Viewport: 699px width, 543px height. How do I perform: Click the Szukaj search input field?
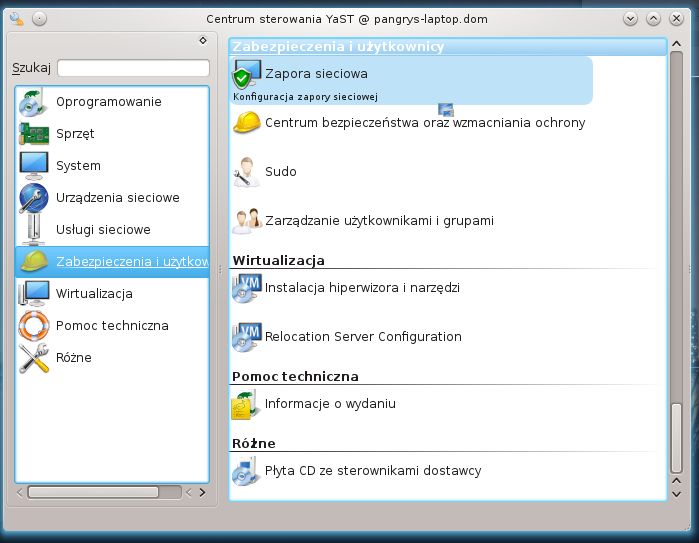click(x=133, y=68)
